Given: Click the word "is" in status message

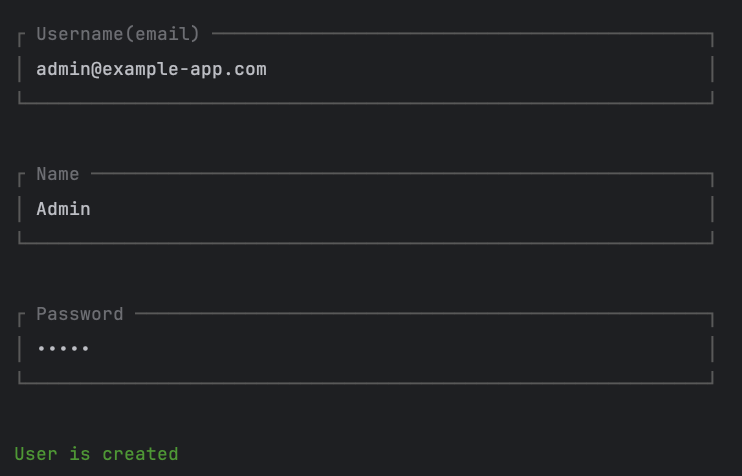Looking at the screenshot, I should 79,454.
